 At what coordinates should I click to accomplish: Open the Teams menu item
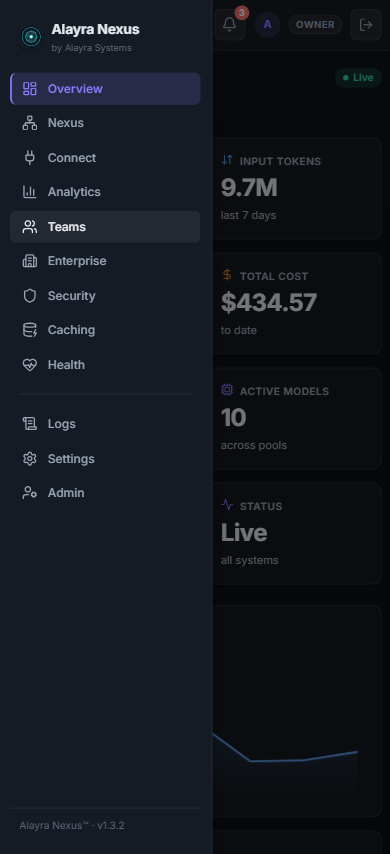pyautogui.click(x=105, y=227)
